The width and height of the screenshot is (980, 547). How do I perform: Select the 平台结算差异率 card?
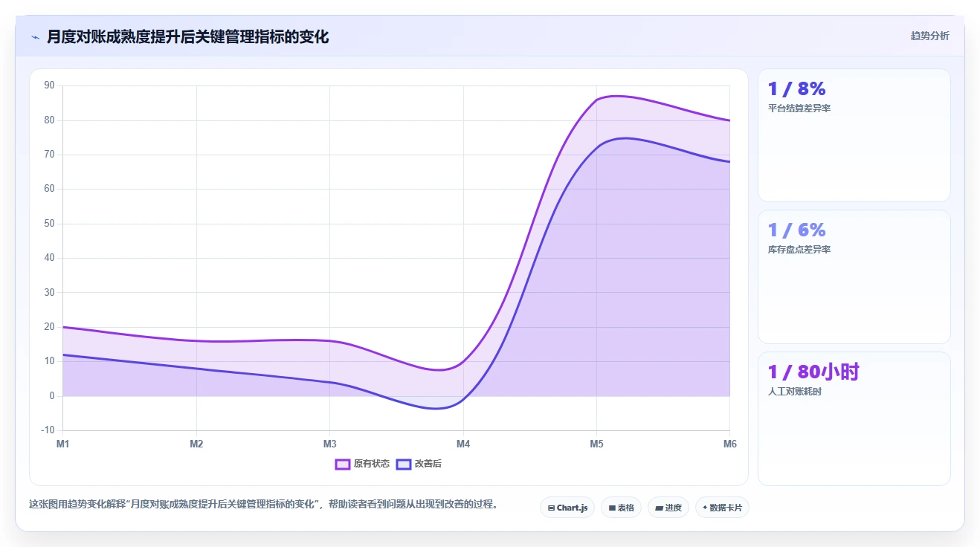[x=854, y=135]
